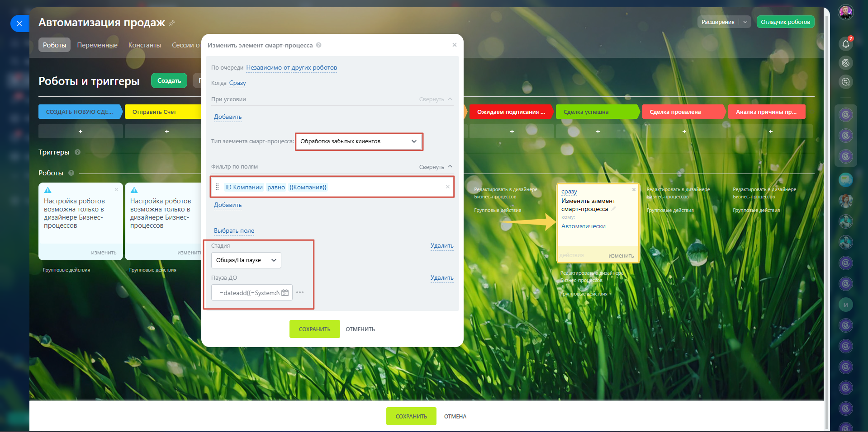Image resolution: width=868 pixels, height=432 pixels.
Task: Add a robot under Анализ причины пр... stage
Action: (771, 131)
